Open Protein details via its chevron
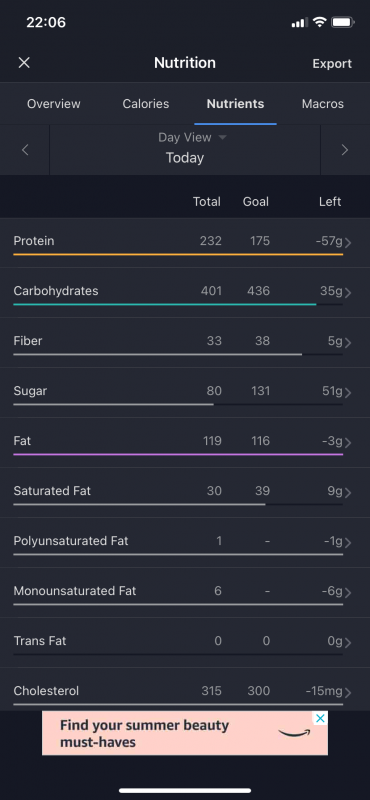 [348, 243]
